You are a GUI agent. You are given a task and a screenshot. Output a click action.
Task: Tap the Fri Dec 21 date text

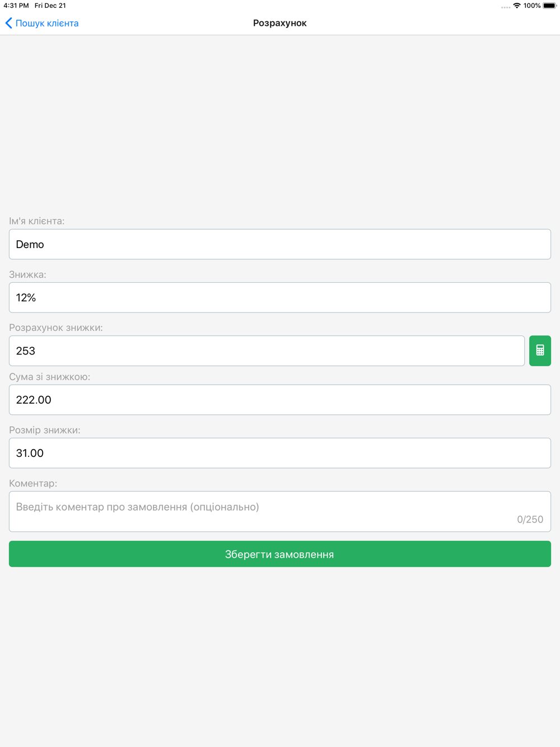pos(50,6)
